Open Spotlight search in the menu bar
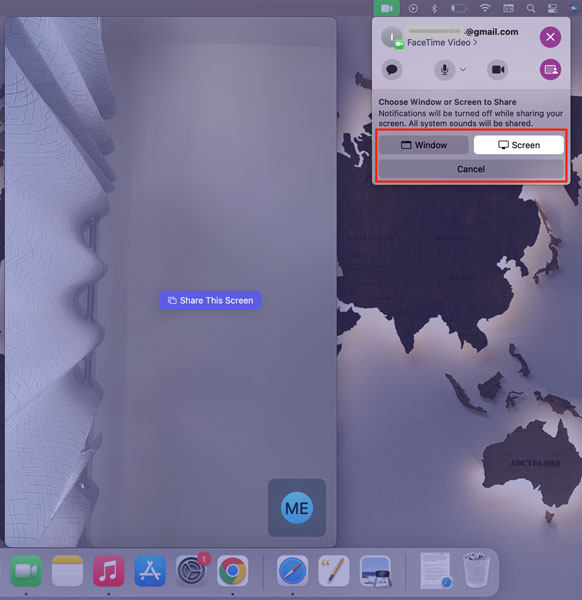The width and height of the screenshot is (582, 600). [531, 8]
